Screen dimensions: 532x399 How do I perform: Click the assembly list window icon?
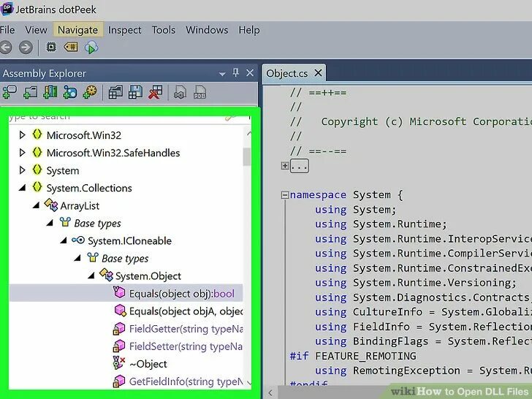[115, 92]
